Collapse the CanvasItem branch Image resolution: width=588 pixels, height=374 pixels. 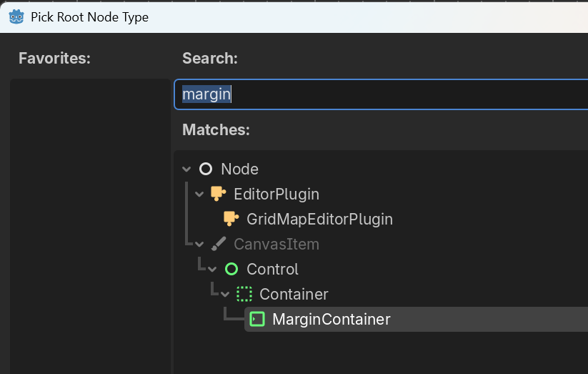pos(199,244)
